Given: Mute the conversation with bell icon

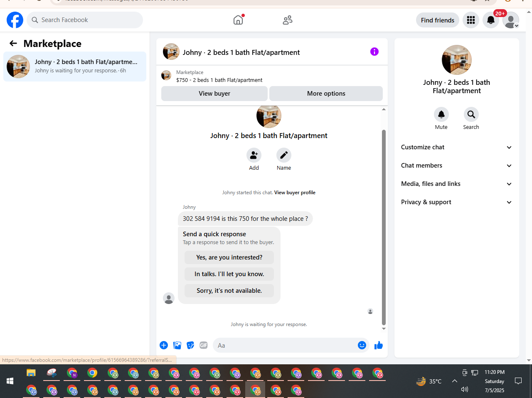Looking at the screenshot, I should [441, 114].
